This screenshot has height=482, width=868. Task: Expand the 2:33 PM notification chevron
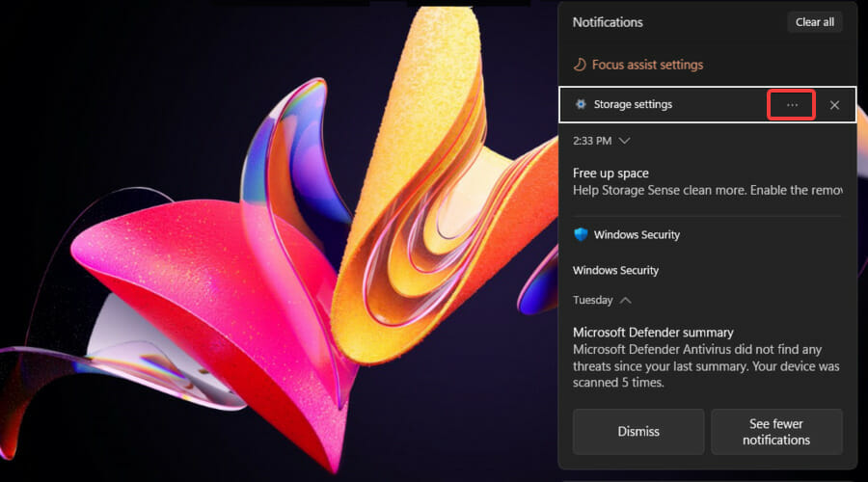point(625,141)
